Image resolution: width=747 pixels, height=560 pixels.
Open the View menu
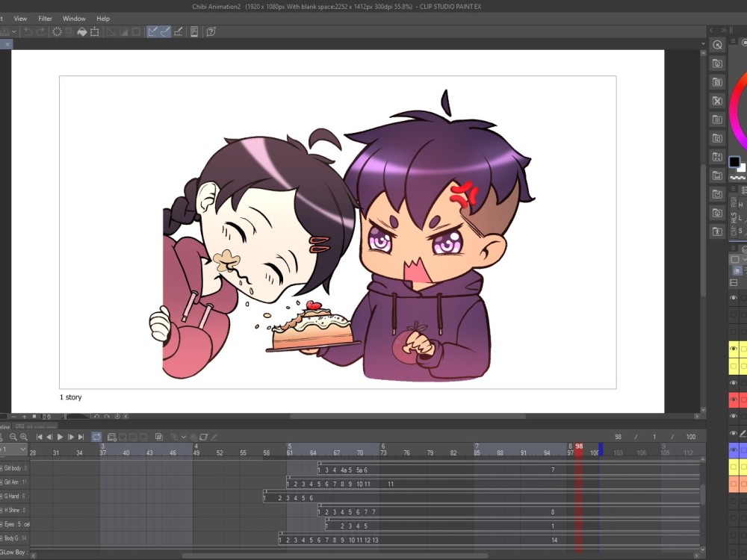[20, 19]
